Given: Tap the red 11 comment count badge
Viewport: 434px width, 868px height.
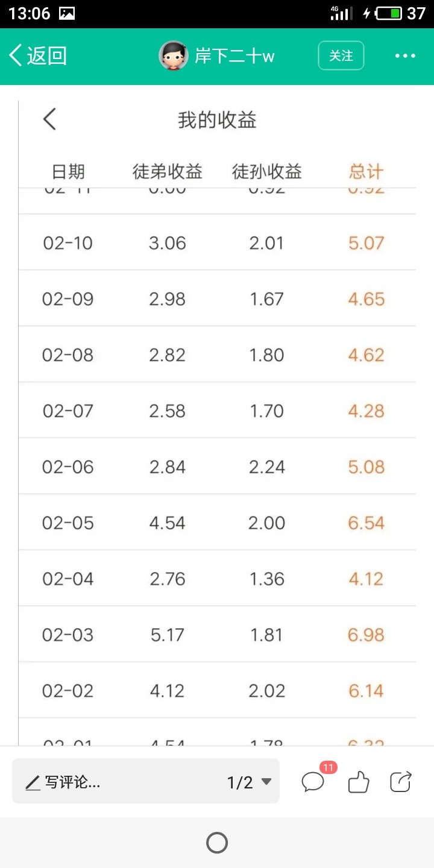Looking at the screenshot, I should click(x=328, y=767).
